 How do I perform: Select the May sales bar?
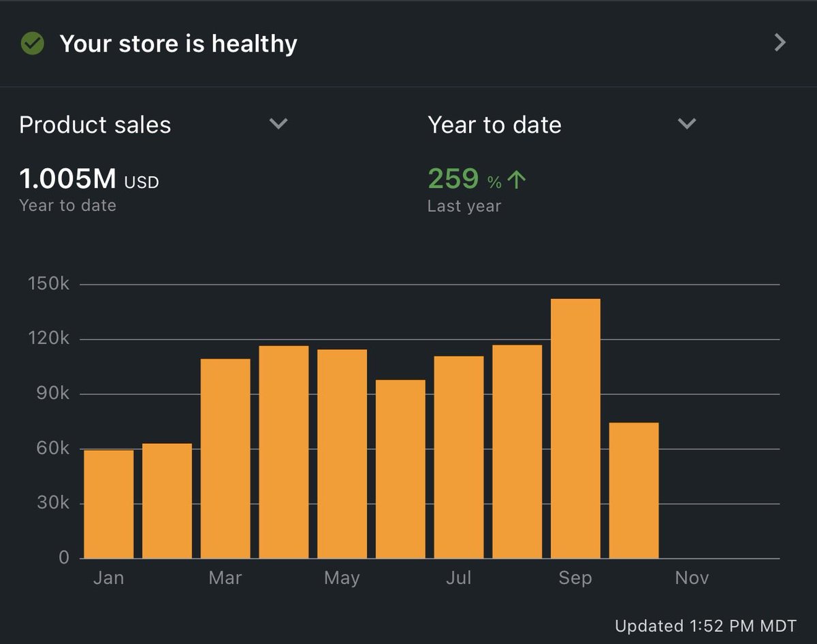[x=342, y=454]
